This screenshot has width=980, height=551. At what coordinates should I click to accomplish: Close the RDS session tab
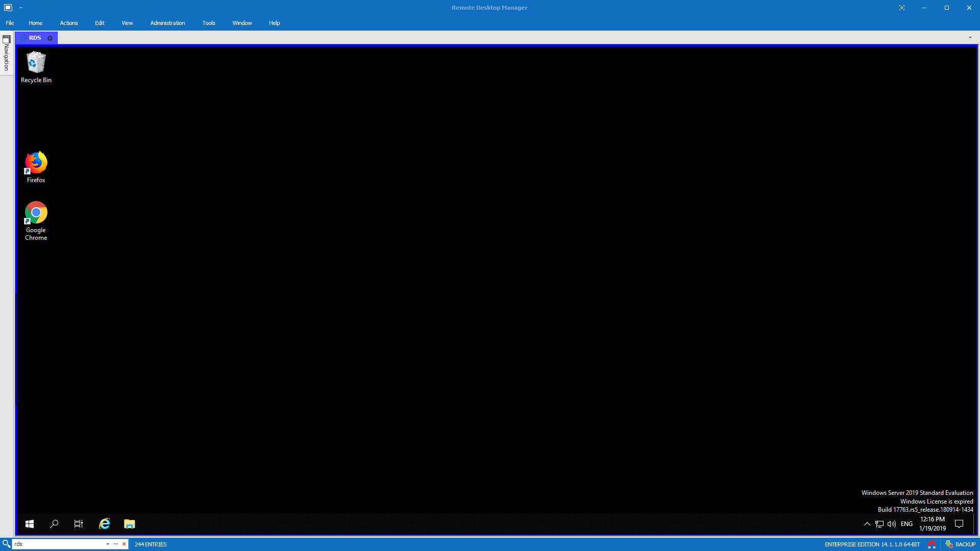(50, 38)
